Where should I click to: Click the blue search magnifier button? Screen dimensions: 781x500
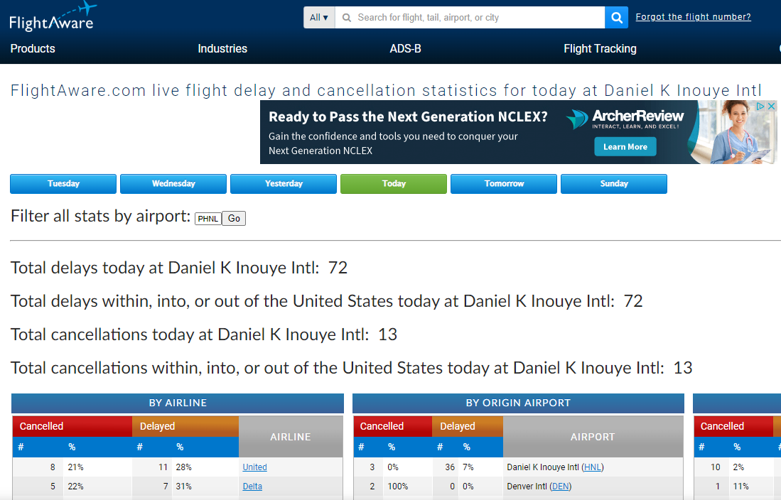[616, 17]
